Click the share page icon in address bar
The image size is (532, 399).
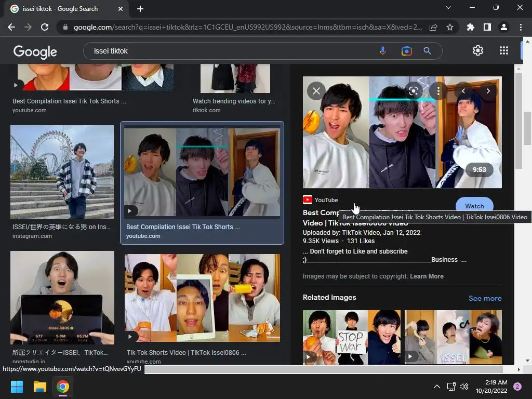pos(433,28)
